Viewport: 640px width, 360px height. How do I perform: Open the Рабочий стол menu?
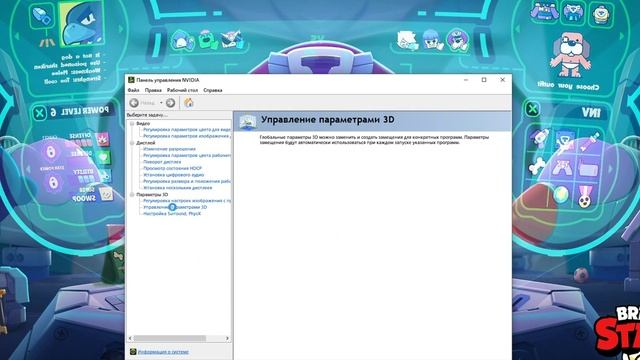tap(182, 90)
